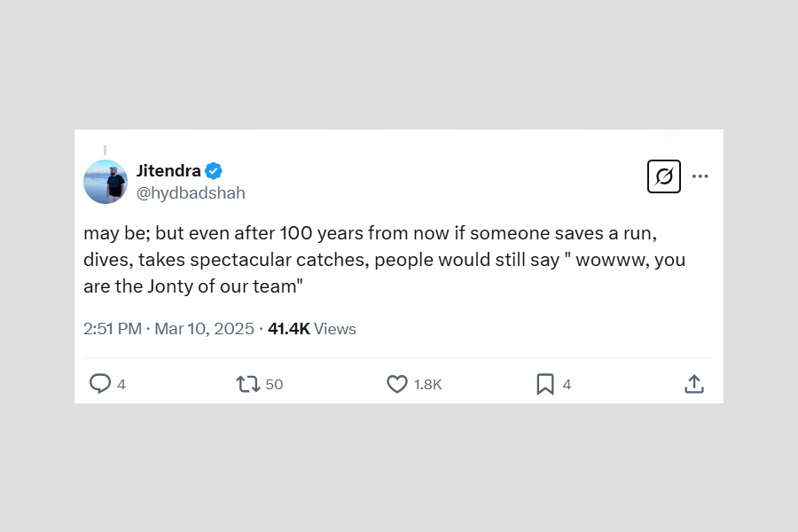This screenshot has width=798, height=532.
Task: Click the thread connector line above avatar
Action: coord(106,151)
